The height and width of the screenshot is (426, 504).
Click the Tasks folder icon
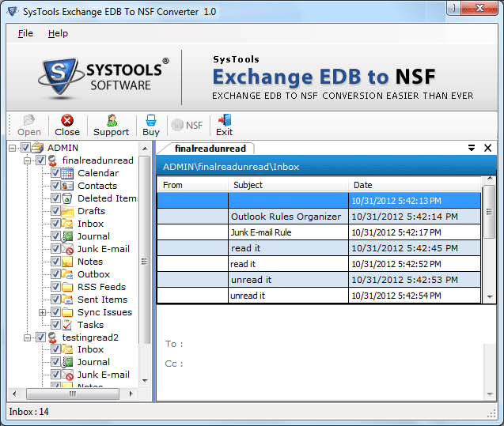[x=67, y=325]
